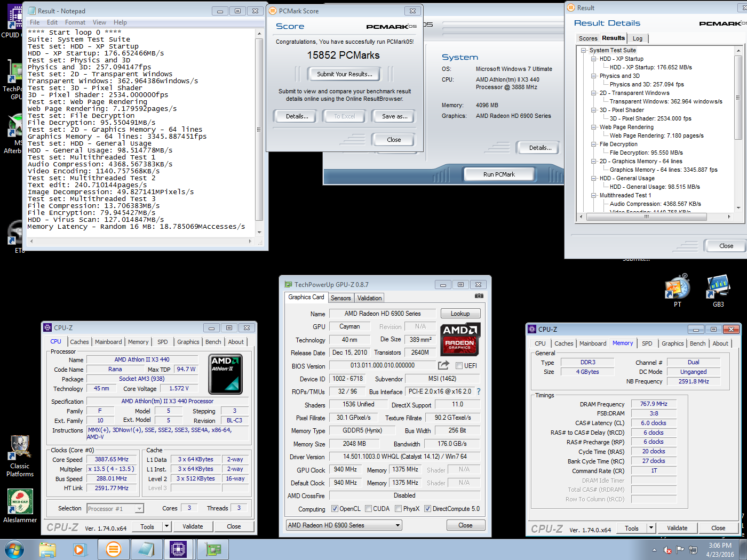Viewport: 747px width, 560px height.
Task: Open the Format menu in Notepad
Action: [x=75, y=22]
